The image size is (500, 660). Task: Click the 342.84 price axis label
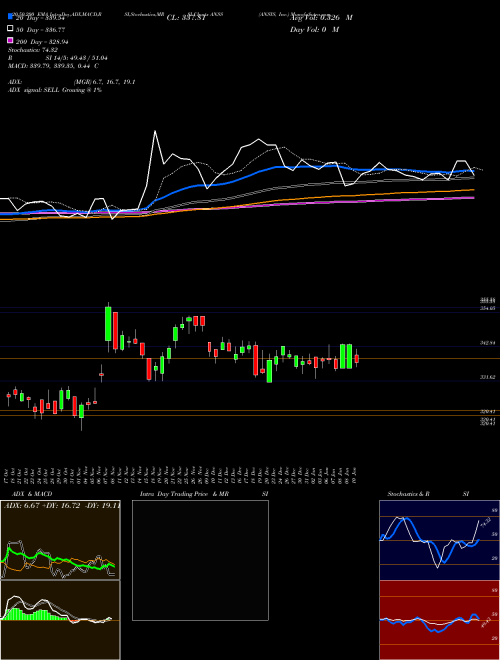487,343
